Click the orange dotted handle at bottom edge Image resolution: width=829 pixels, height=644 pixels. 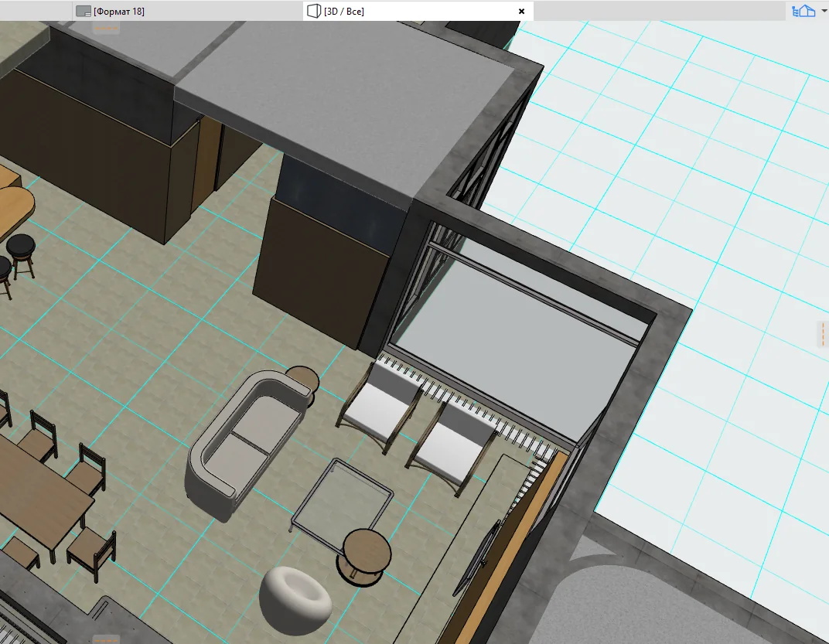106,640
